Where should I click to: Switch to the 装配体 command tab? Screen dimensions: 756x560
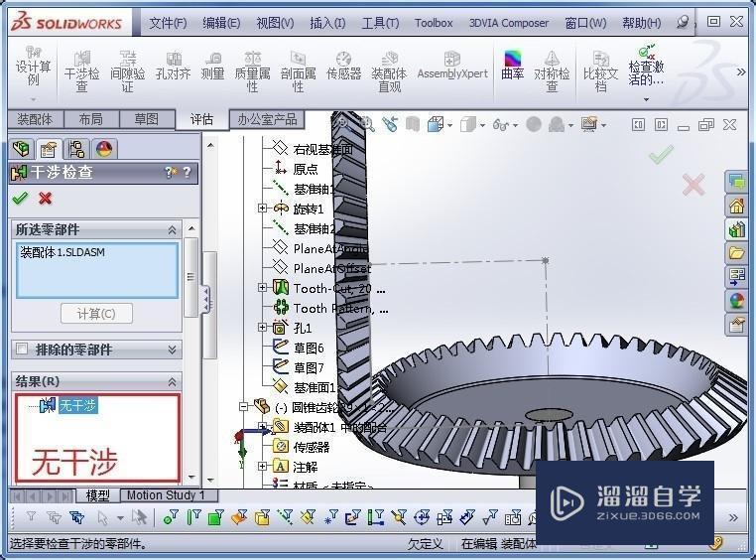click(35, 119)
